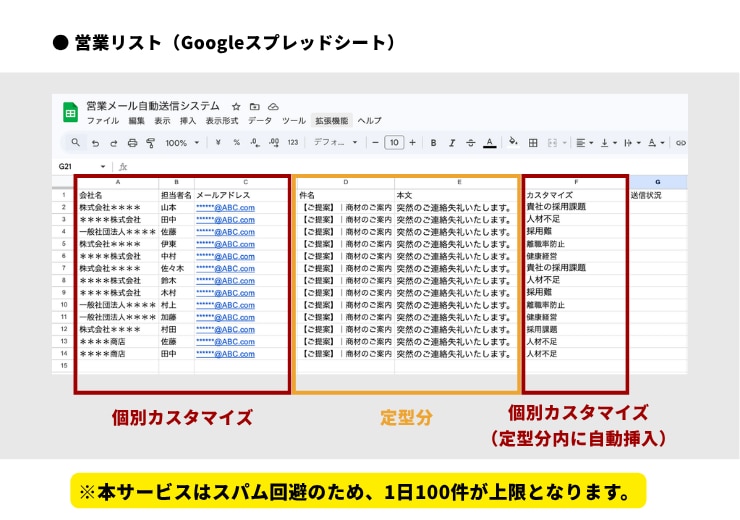740x520 pixels.
Task: Open the fill color picker
Action: tap(513, 142)
